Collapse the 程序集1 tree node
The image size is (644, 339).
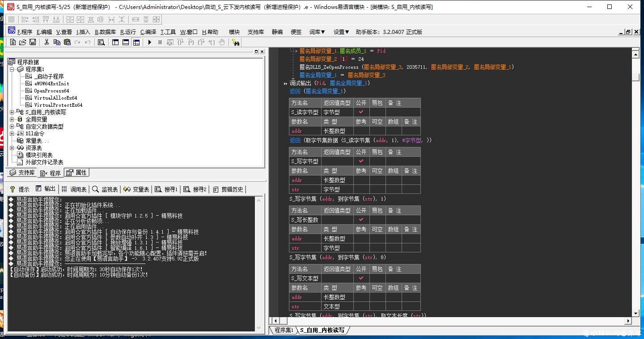(12, 69)
